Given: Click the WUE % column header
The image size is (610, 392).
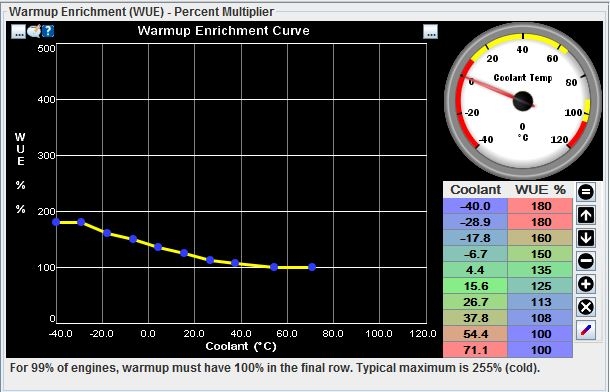Looking at the screenshot, I should pyautogui.click(x=540, y=190).
